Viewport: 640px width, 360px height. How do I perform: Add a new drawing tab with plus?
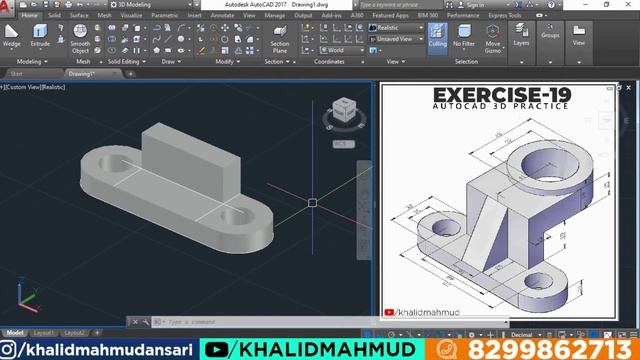130,74
